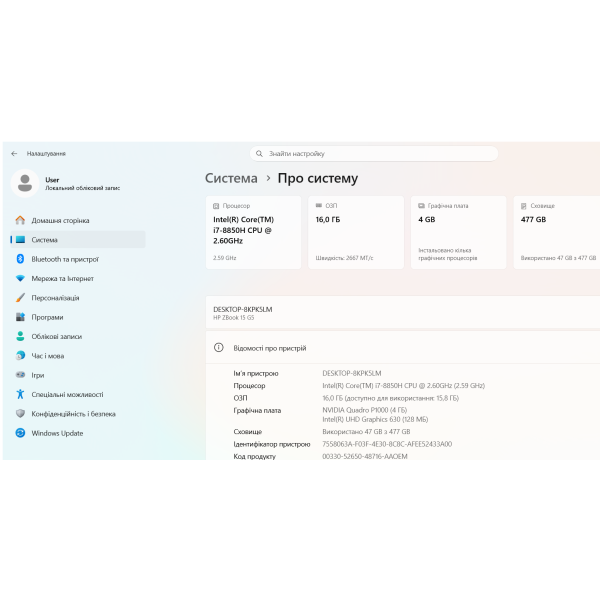This screenshot has width=600, height=600.
Task: Click Швидкість 2667 МТ/с text
Action: click(344, 258)
